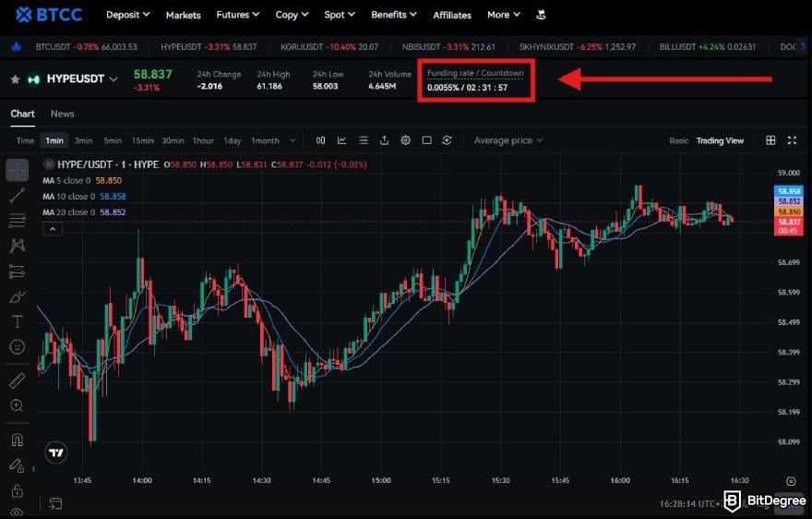Screen dimensions: 812x519
Task: Activate the zoom in tool
Action: tap(18, 405)
